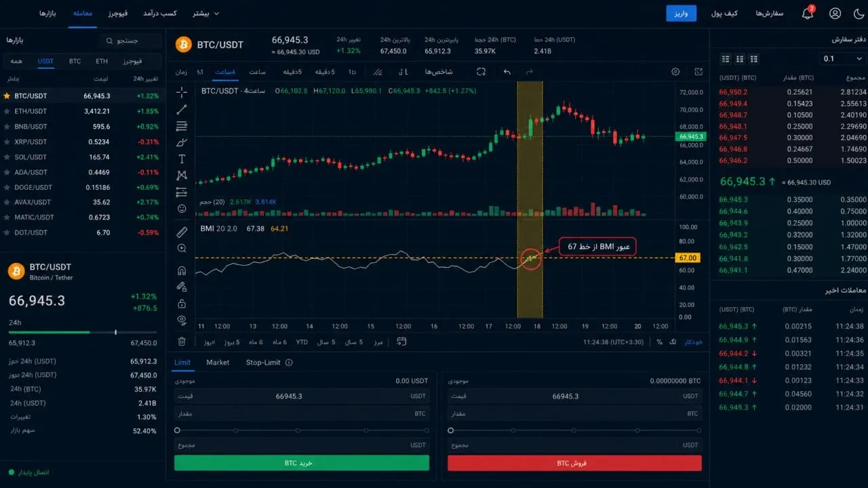This screenshot has height=488, width=868.
Task: Select order book ask price 66,950.2
Action: [733, 92]
